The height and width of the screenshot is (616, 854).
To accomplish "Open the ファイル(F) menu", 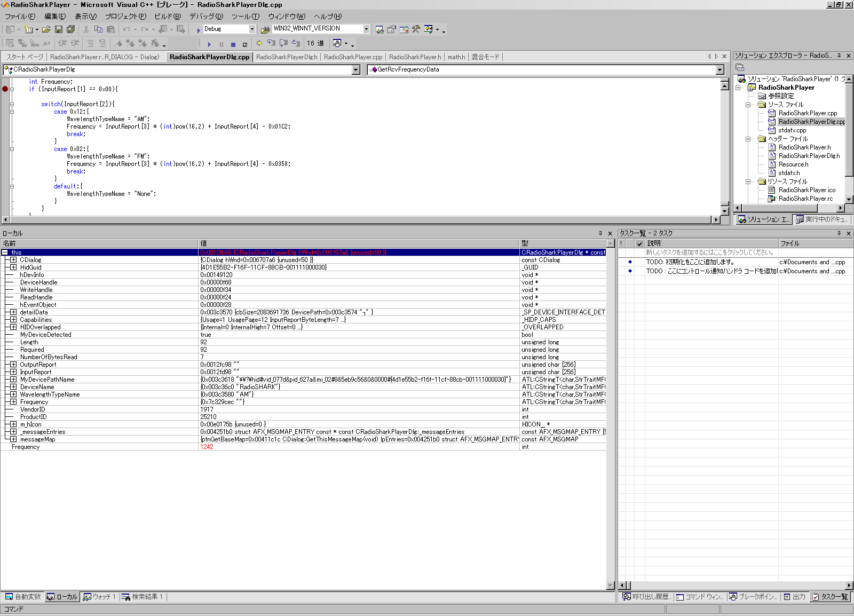I will click(x=20, y=17).
